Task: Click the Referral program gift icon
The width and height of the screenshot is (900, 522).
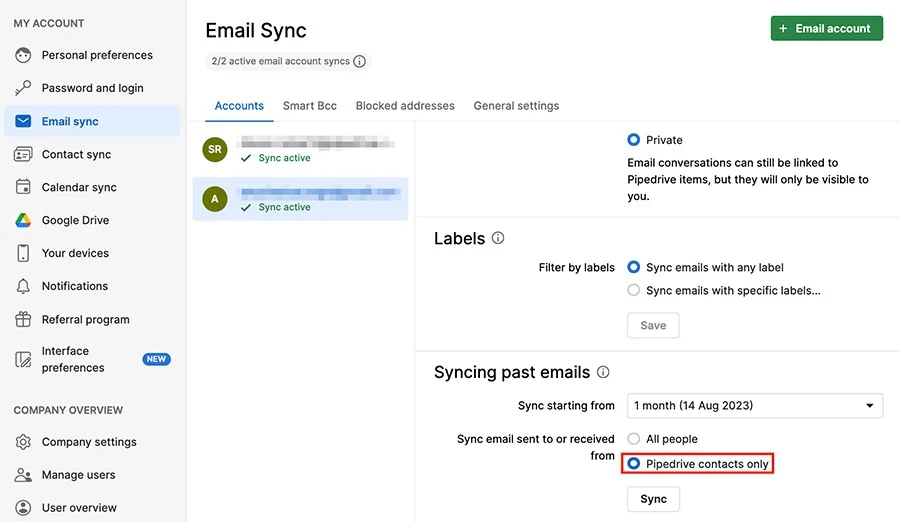Action: (x=23, y=319)
